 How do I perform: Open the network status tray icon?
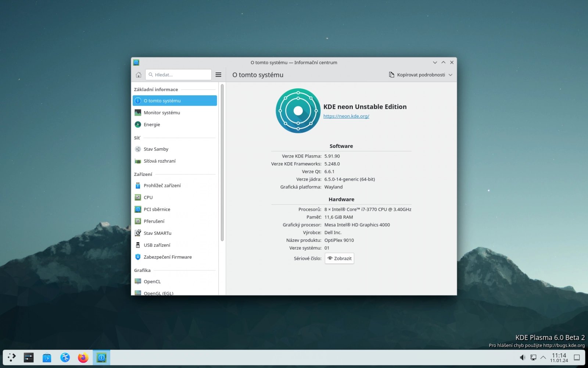(533, 357)
